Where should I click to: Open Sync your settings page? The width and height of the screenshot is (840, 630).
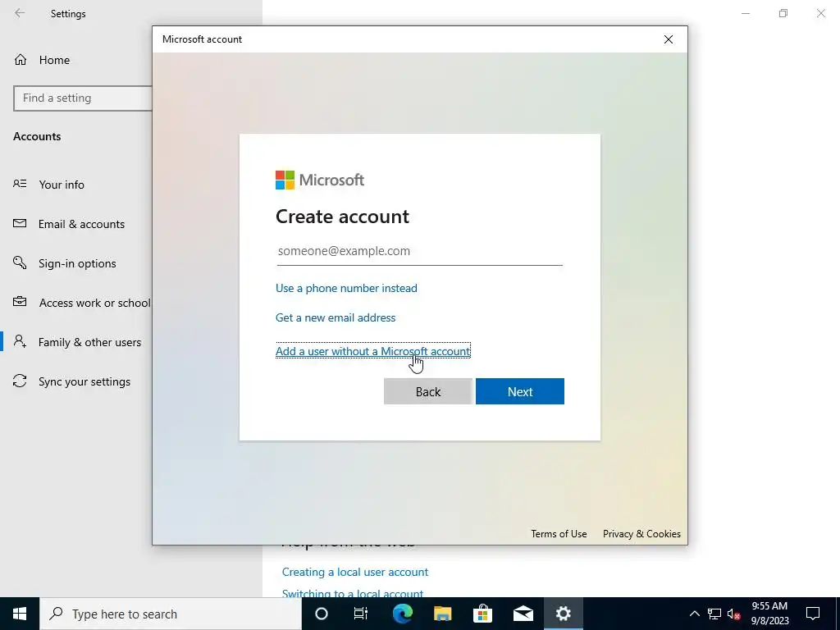(x=84, y=381)
